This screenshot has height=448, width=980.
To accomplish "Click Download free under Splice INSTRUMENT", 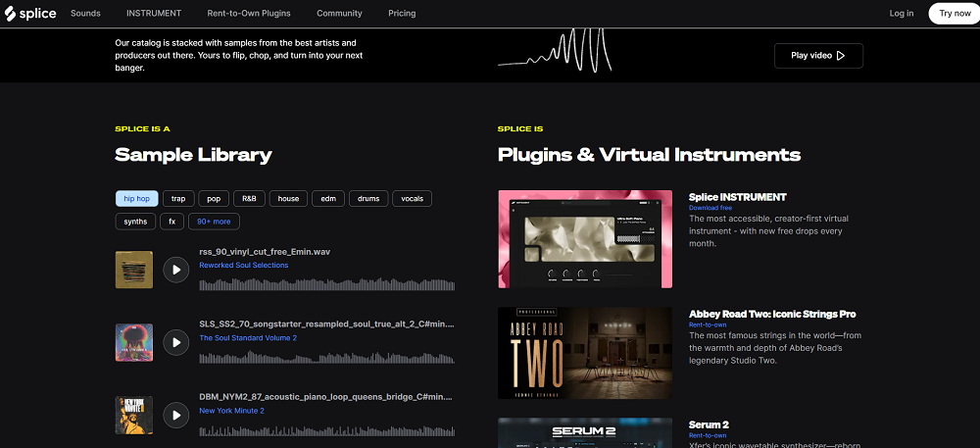I will pos(710,208).
